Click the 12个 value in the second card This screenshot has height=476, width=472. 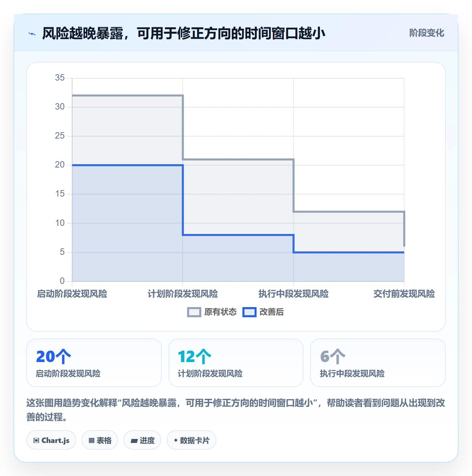[x=195, y=356]
